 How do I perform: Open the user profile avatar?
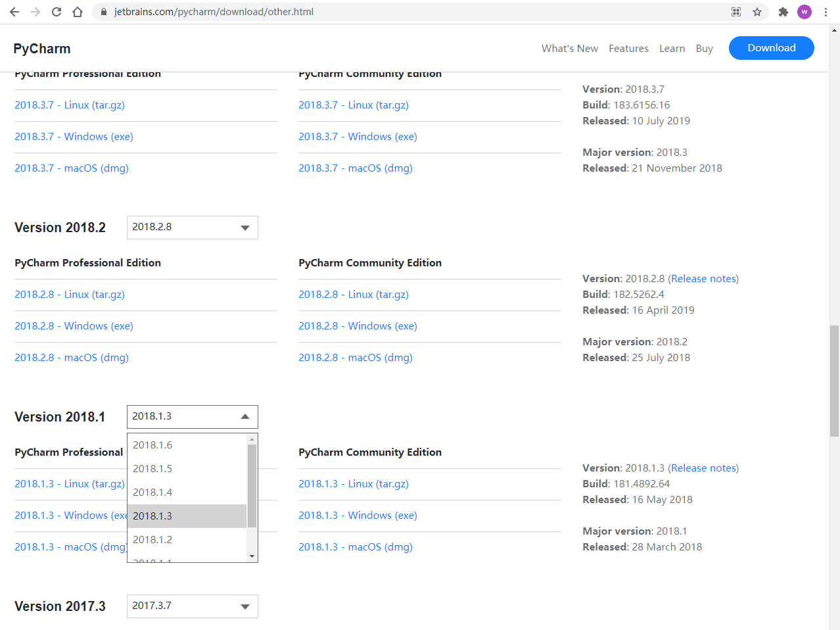(805, 12)
